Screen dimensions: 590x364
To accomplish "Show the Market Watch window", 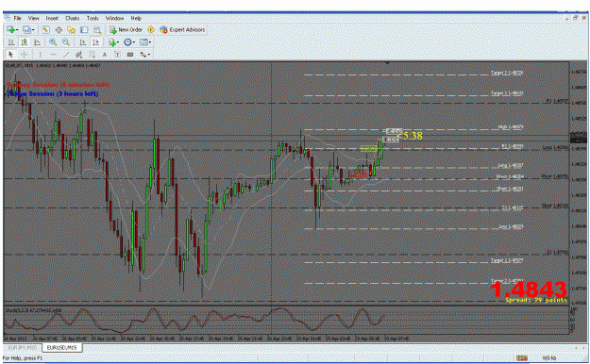I will coord(46,30).
